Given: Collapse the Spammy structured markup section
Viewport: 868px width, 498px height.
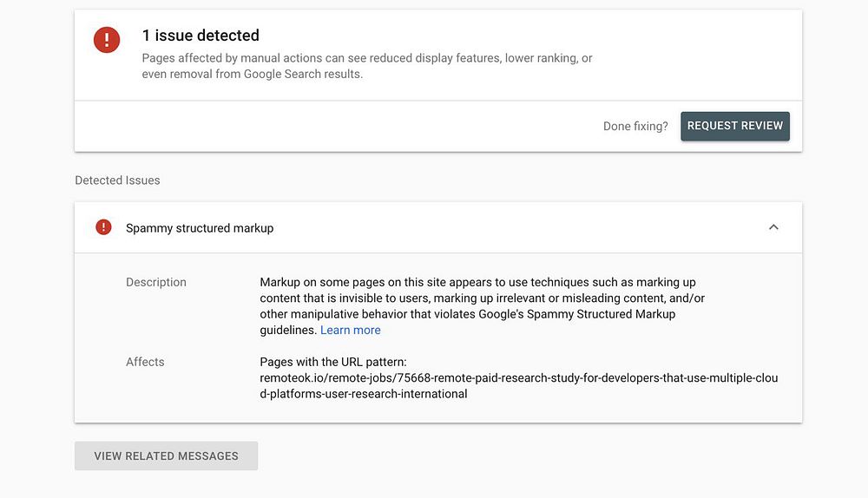Looking at the screenshot, I should point(773,227).
